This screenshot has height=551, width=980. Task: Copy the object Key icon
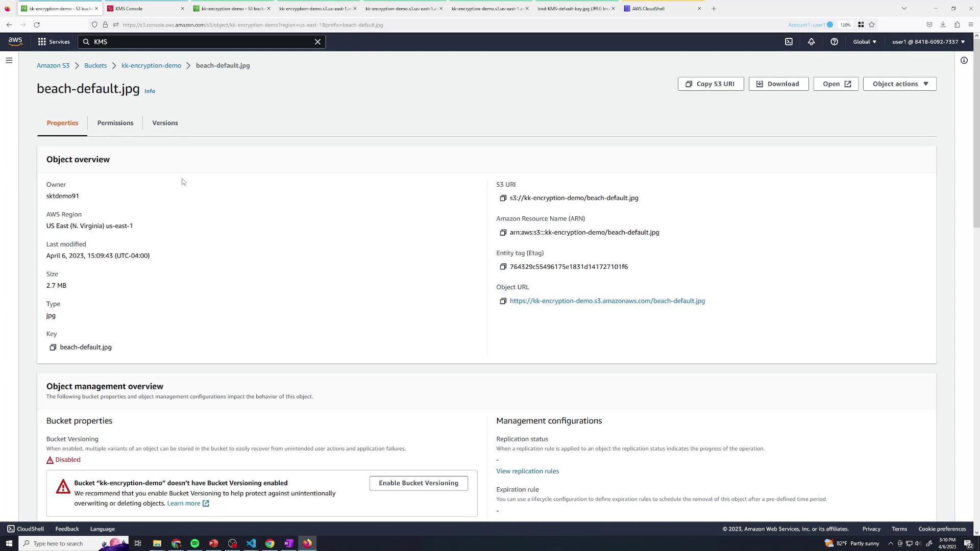pos(53,347)
